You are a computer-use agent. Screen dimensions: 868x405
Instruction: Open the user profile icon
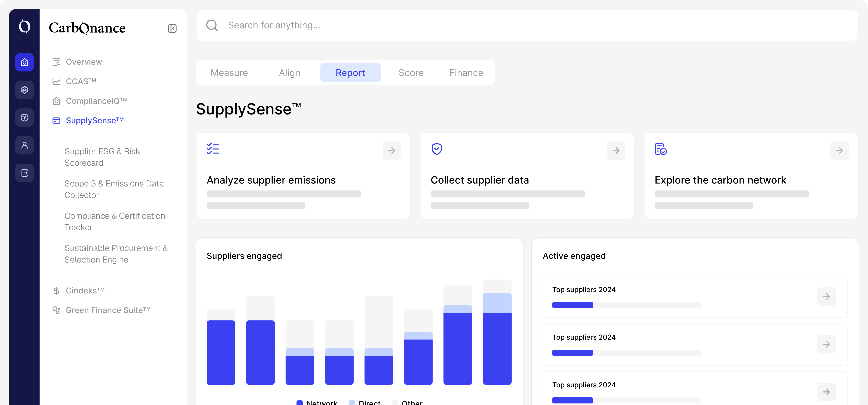click(25, 145)
